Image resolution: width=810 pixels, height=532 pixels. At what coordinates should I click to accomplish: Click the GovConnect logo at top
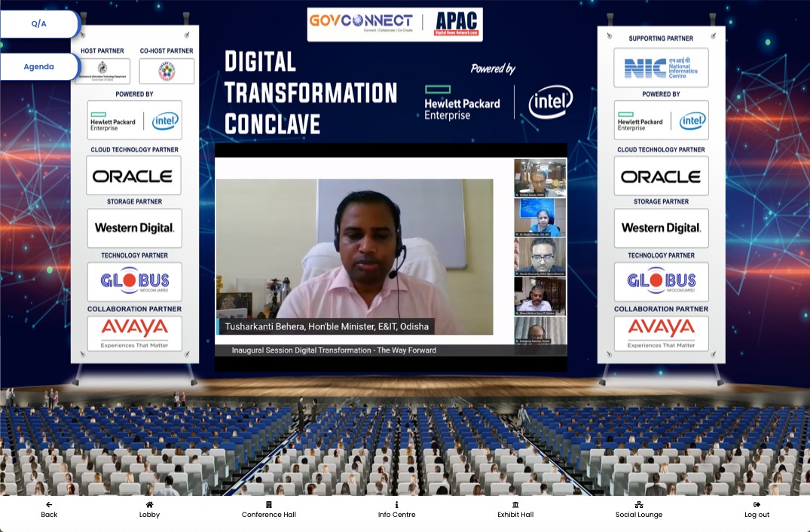[361, 22]
